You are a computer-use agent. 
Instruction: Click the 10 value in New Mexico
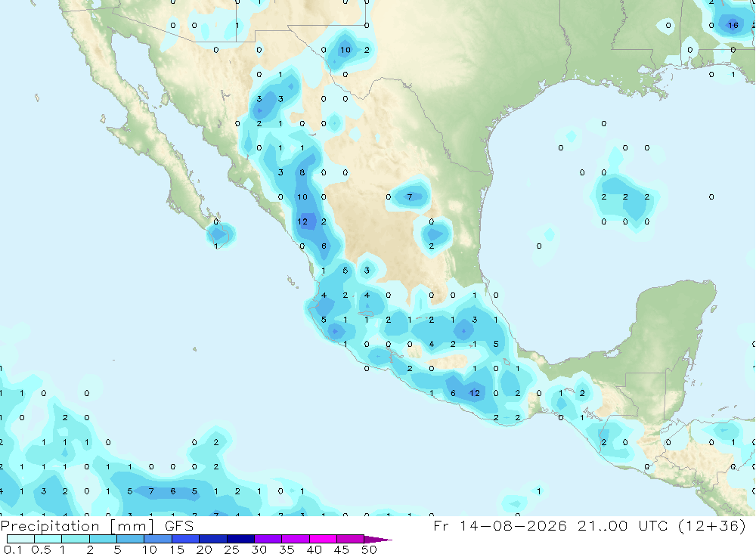click(x=345, y=50)
